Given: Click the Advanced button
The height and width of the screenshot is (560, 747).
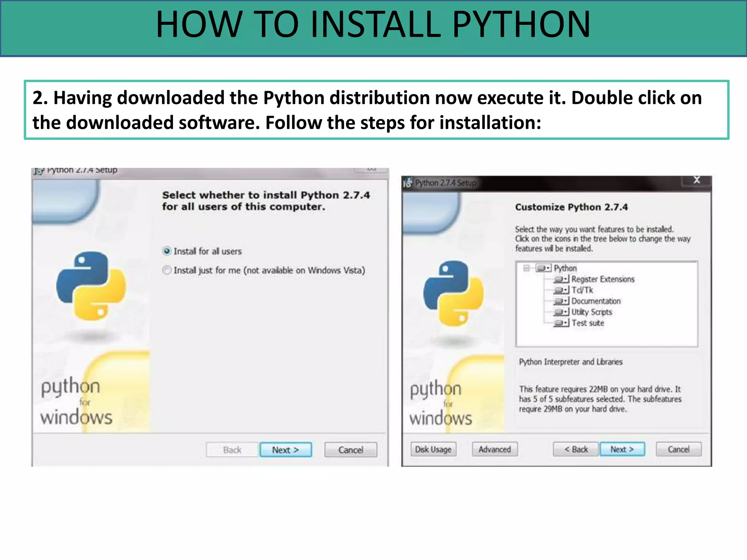Looking at the screenshot, I should coord(495,449).
